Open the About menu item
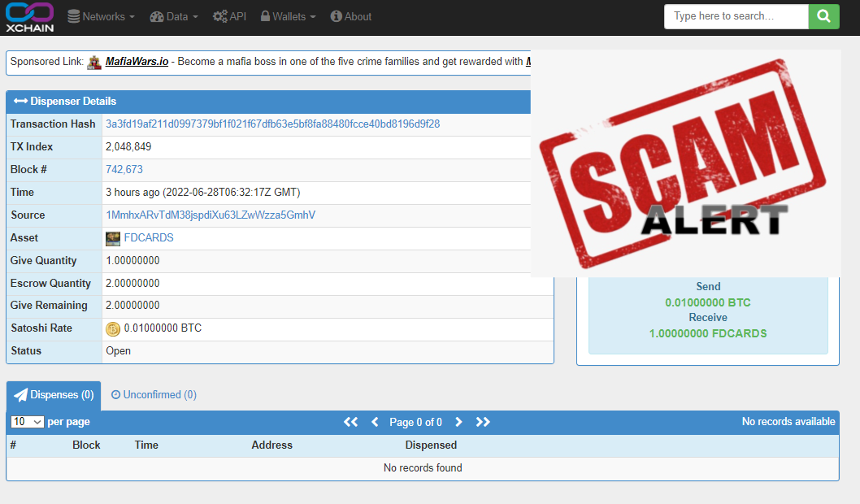The height and width of the screenshot is (504, 860). (351, 16)
